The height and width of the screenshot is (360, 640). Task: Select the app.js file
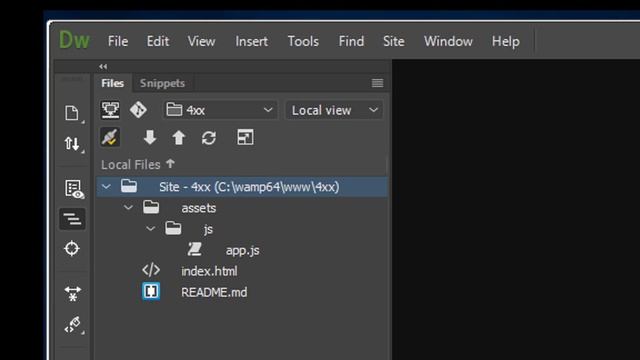(242, 251)
